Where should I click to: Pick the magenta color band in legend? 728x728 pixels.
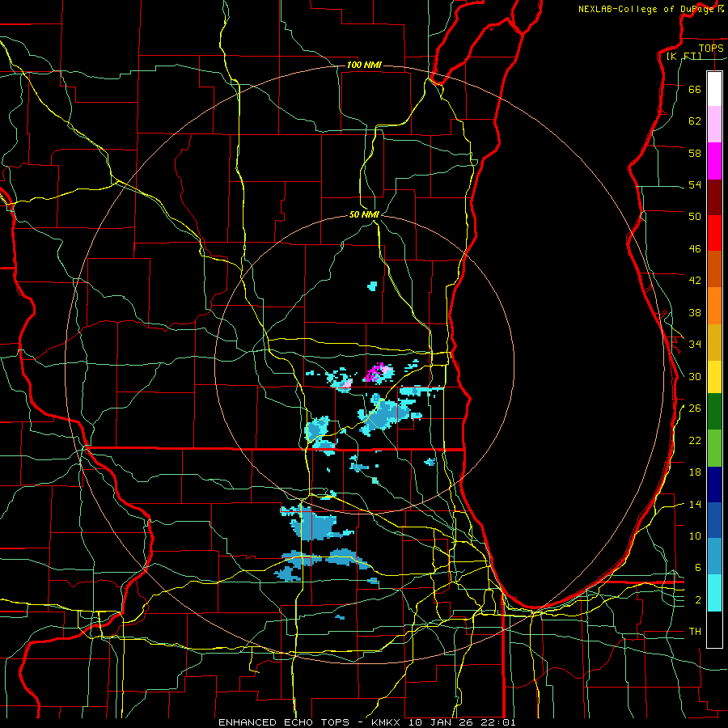[714, 161]
